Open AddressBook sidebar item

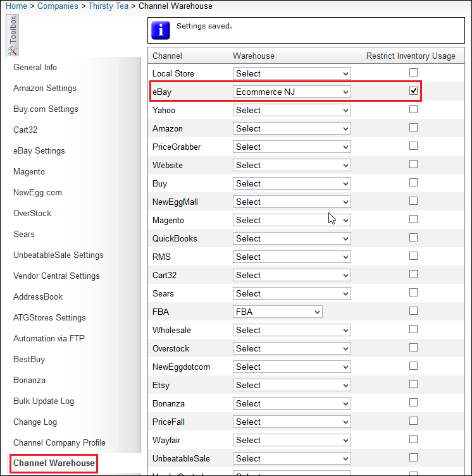38,296
